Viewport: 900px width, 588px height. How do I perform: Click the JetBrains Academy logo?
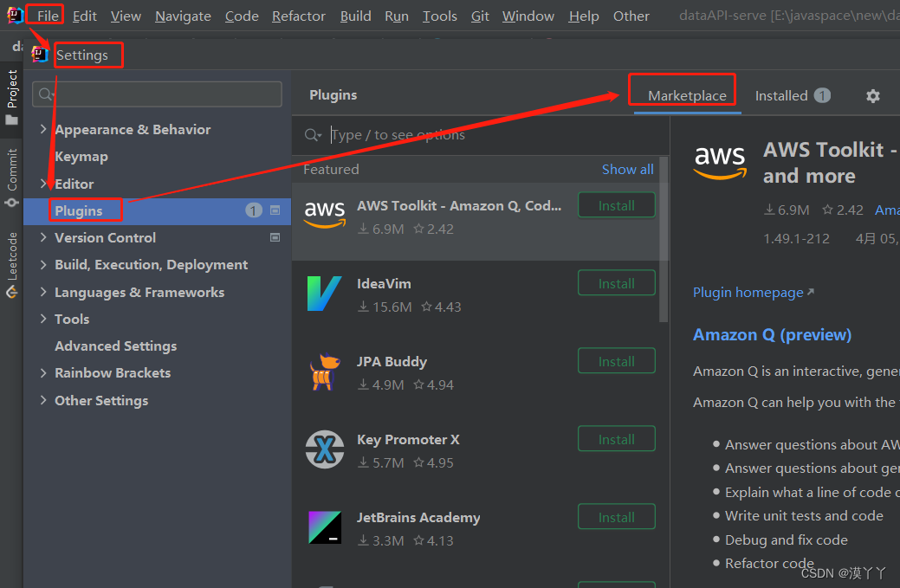[325, 527]
